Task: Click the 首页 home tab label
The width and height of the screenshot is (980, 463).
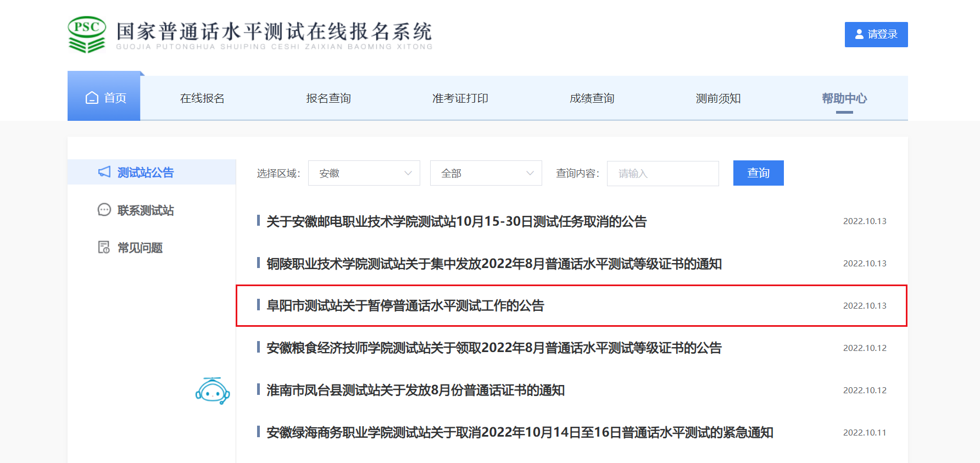Action: point(115,98)
